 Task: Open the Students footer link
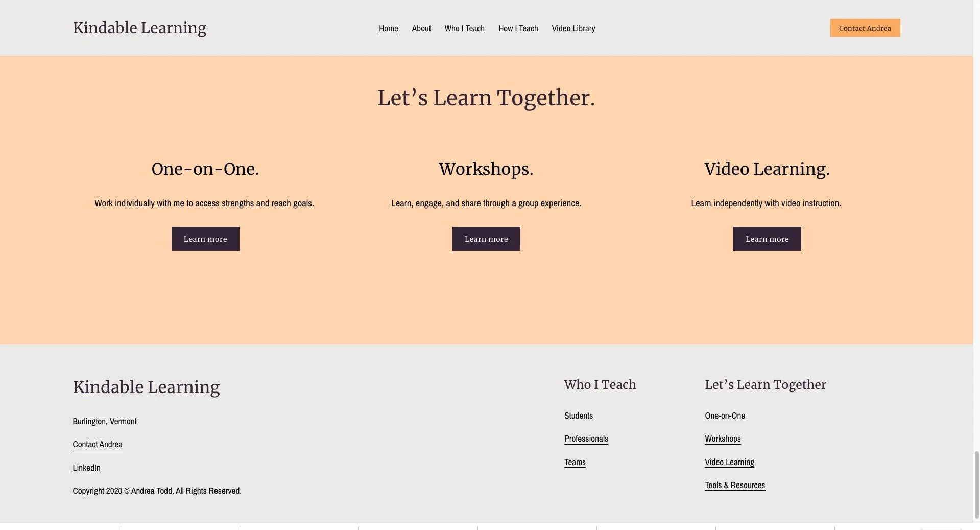tap(579, 416)
